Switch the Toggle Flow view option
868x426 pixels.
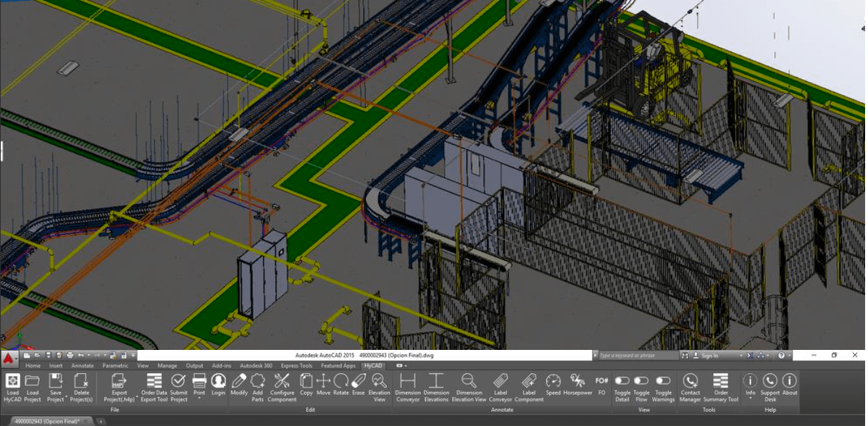pyautogui.click(x=641, y=381)
